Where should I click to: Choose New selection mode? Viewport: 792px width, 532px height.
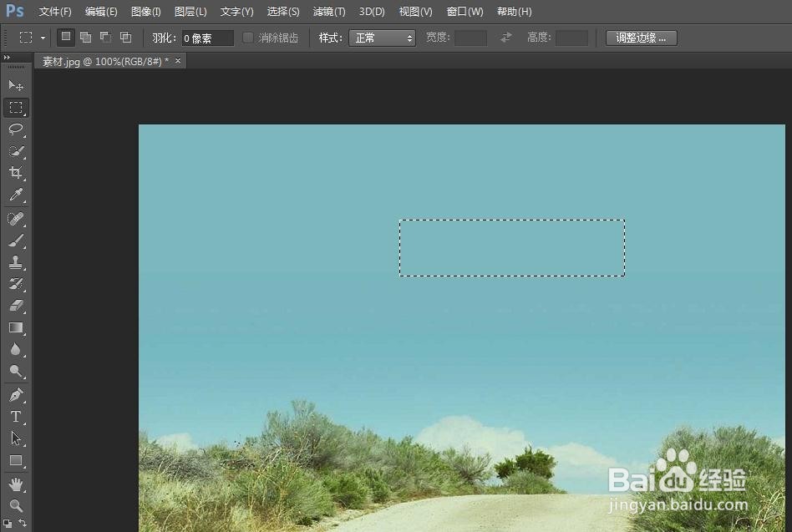coord(66,38)
